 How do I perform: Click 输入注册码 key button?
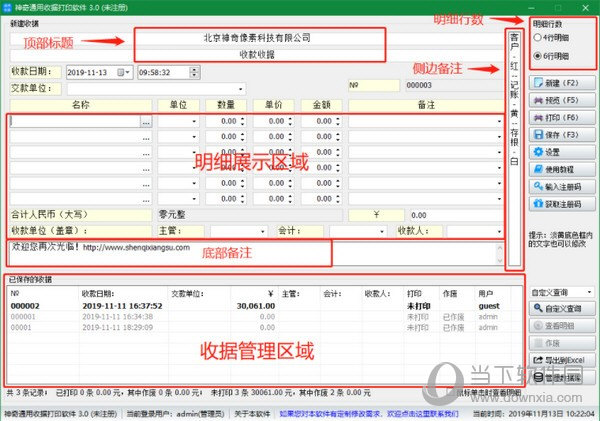click(x=562, y=187)
